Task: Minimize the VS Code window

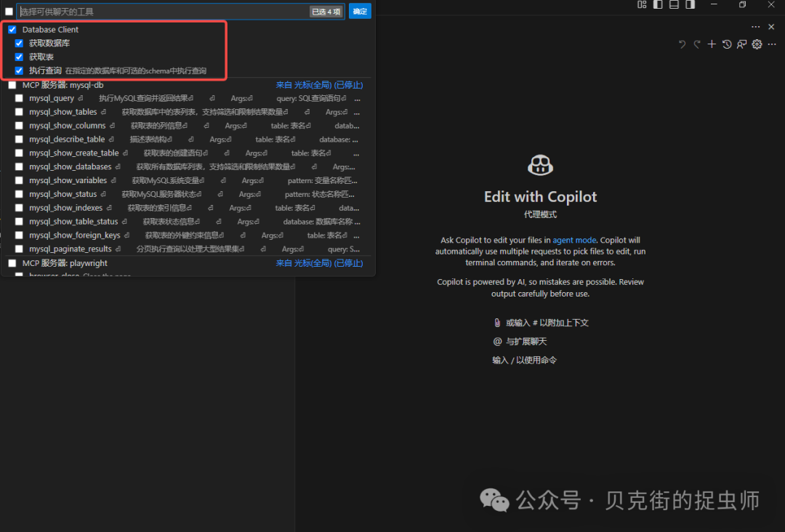Action: click(x=714, y=4)
